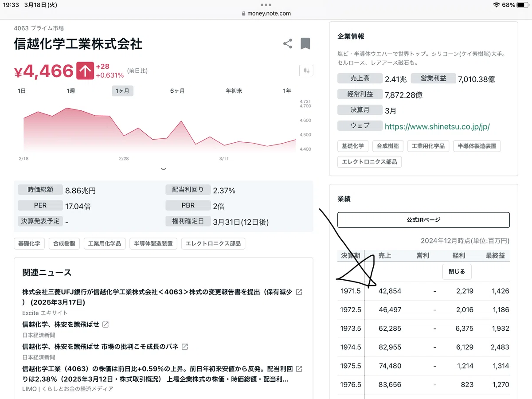Viewport: 532px width, 399px height.
Task: Click the 関連ニュース heading
Action: (47, 272)
